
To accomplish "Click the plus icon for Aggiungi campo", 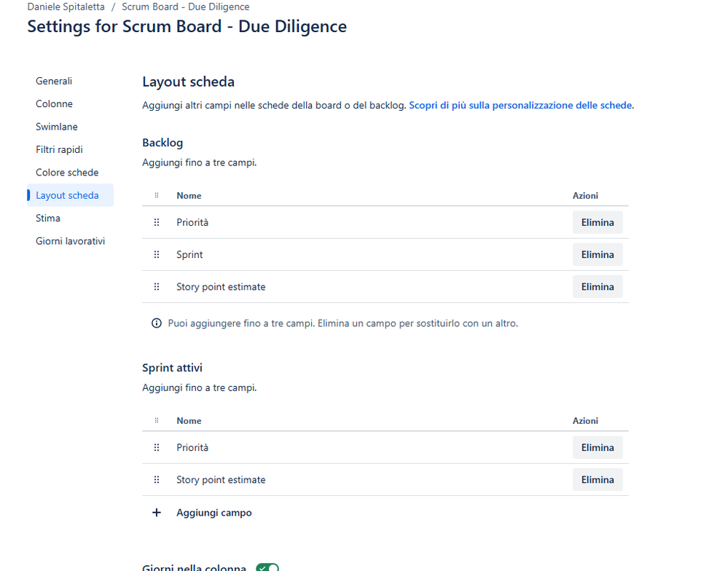I will [157, 513].
